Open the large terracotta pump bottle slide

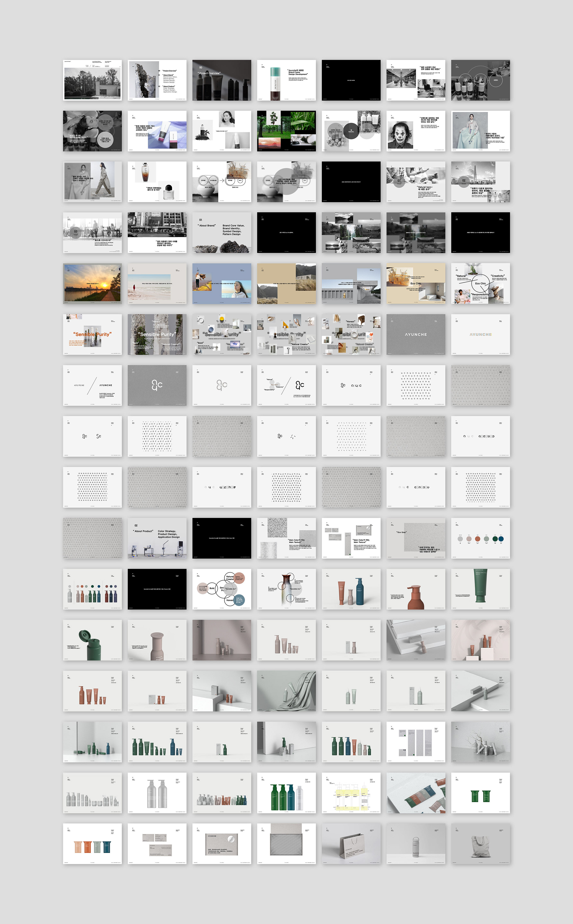[x=416, y=589]
